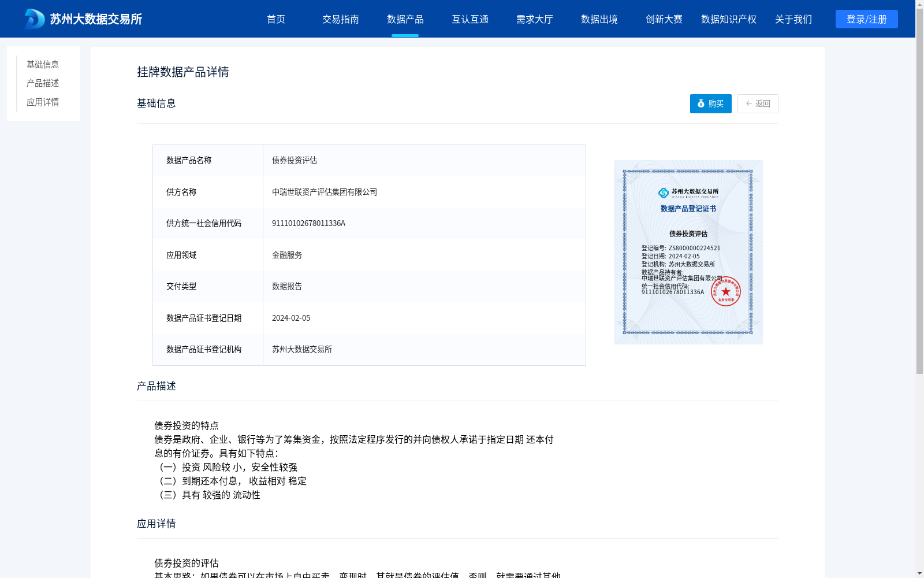Screen dimensions: 924x578
Task: Click the 数据产品证书登记日期 row label
Action: (204, 318)
